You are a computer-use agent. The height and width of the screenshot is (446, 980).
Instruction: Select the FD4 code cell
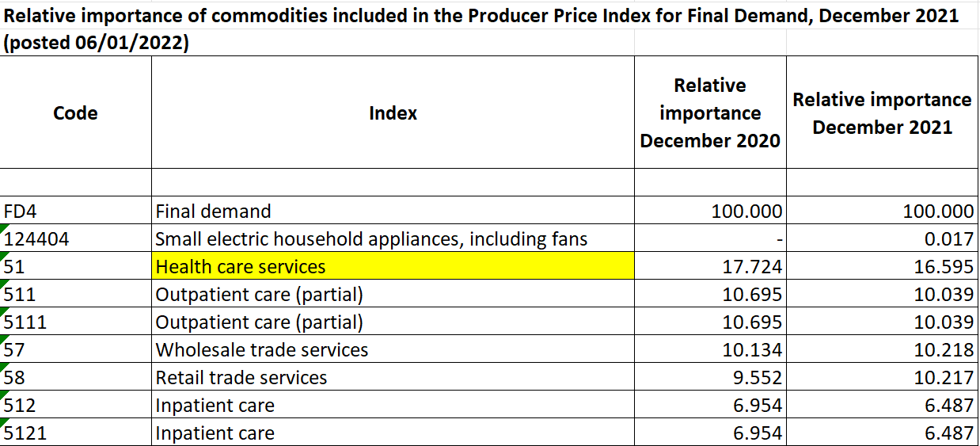pos(75,212)
